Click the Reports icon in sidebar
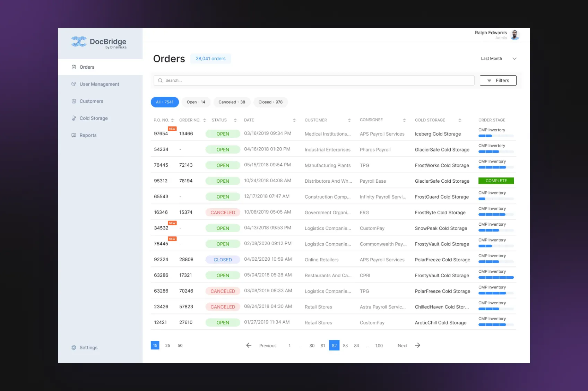Viewport: 588px width, 391px height. pyautogui.click(x=73, y=135)
